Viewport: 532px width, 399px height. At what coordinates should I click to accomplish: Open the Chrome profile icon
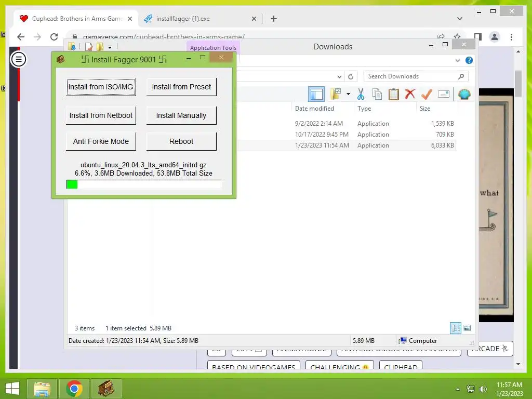pos(495,37)
